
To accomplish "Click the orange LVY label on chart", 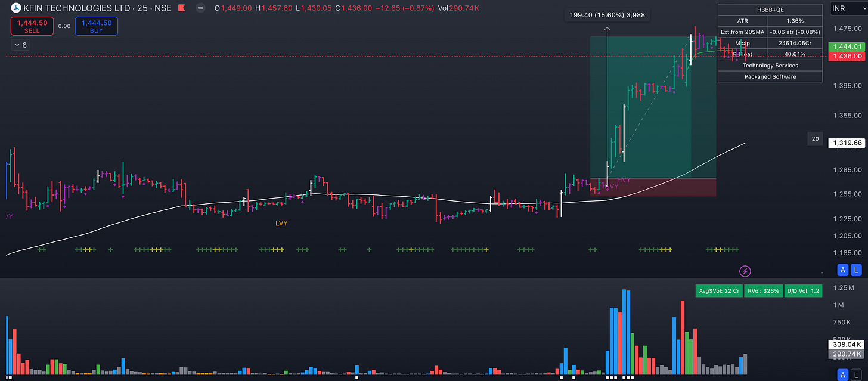I will coord(281,223).
